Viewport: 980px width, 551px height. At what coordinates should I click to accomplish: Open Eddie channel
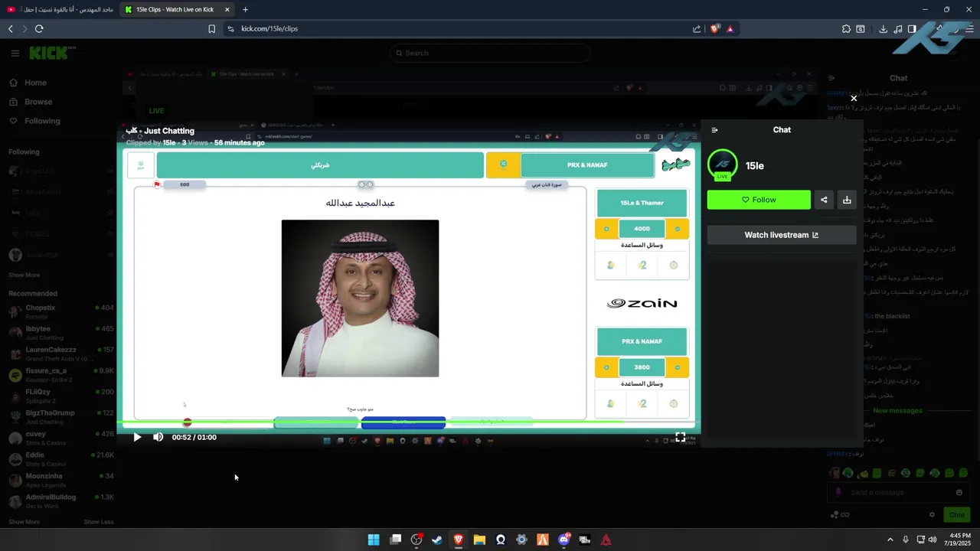tap(61, 458)
